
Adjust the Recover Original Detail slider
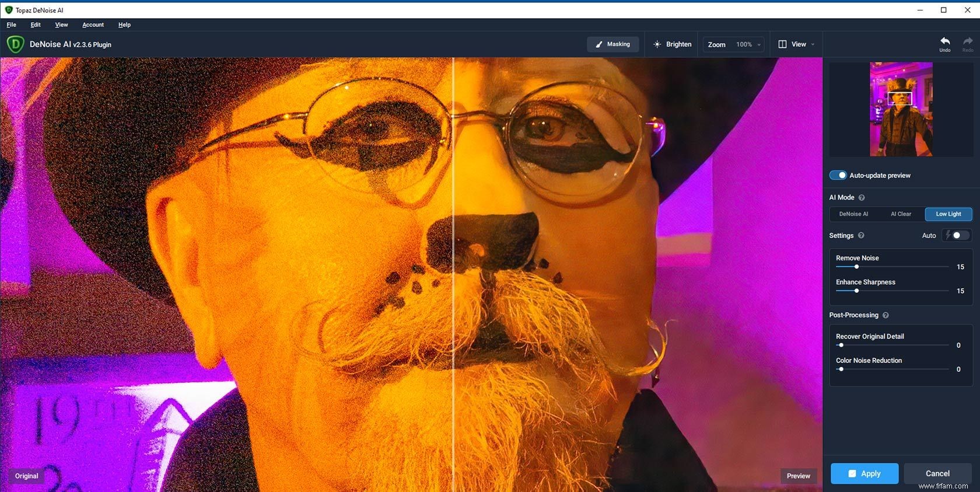pyautogui.click(x=892, y=345)
